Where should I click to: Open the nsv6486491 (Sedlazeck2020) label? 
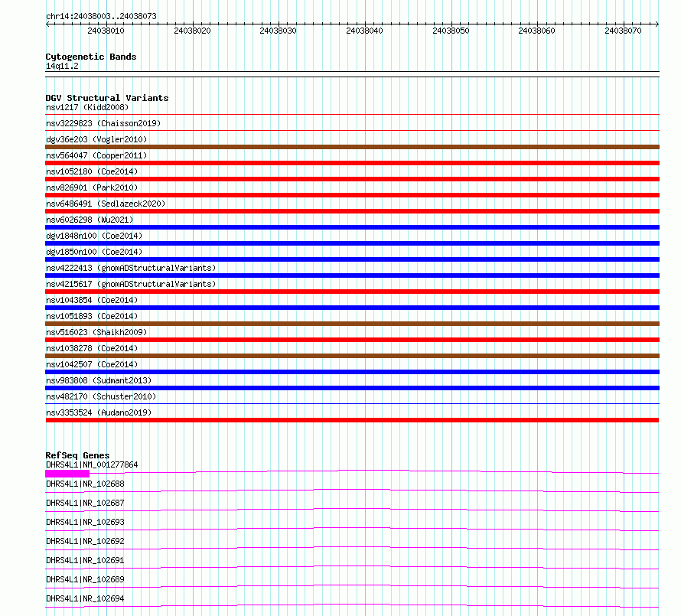(106, 204)
